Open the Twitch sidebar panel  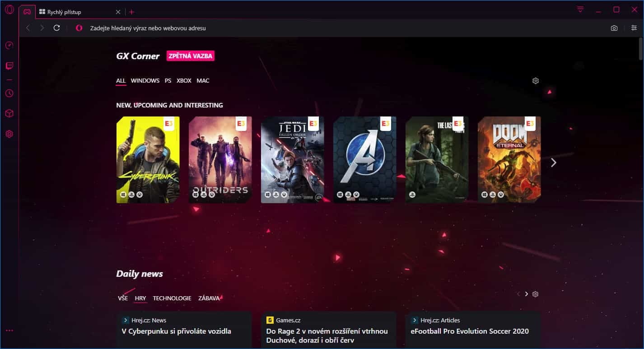click(9, 66)
